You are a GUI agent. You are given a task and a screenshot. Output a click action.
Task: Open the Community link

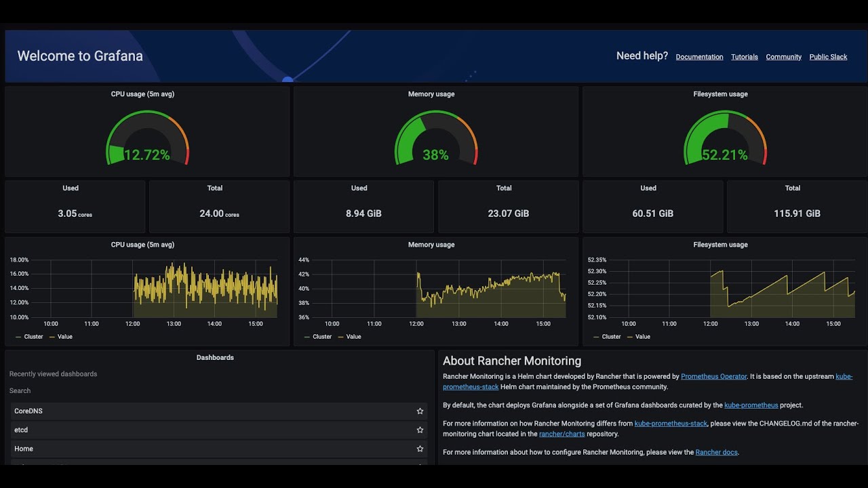[783, 57]
